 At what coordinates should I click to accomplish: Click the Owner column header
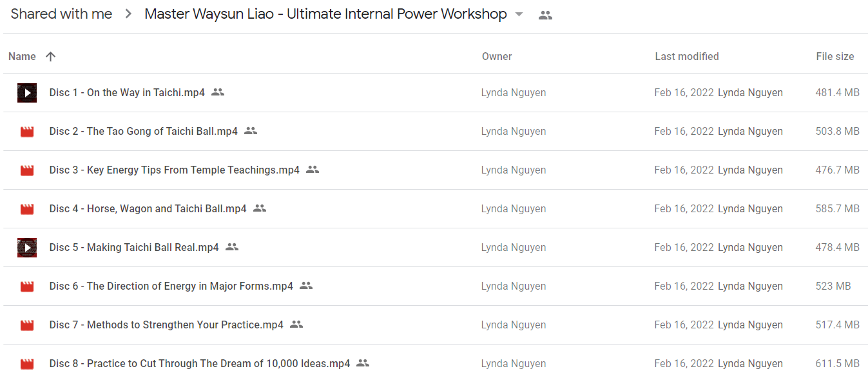[x=497, y=57]
